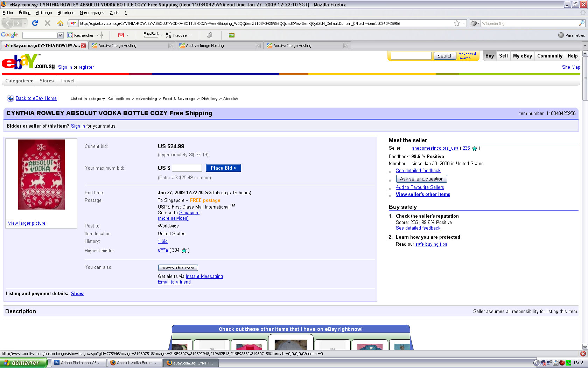The image size is (588, 368).
Task: Go back with the browser Back arrow
Action: [x=8, y=23]
